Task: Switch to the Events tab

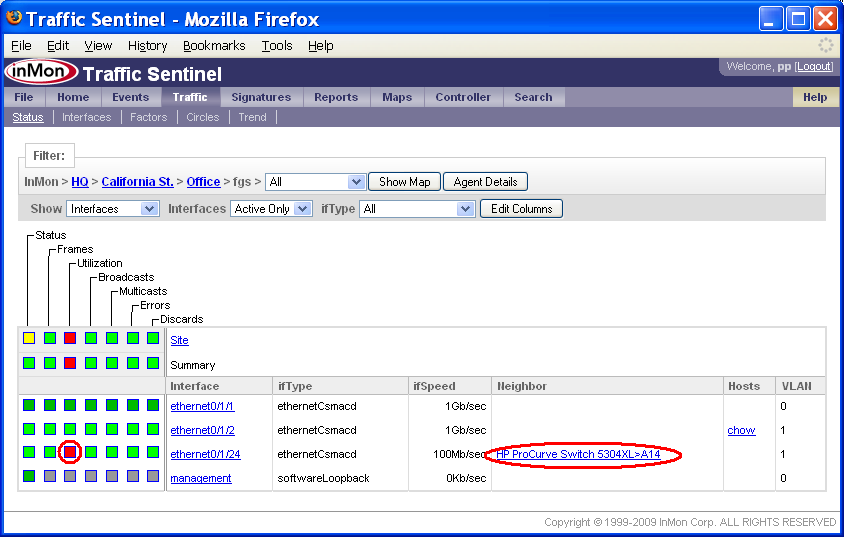Action: click(130, 97)
